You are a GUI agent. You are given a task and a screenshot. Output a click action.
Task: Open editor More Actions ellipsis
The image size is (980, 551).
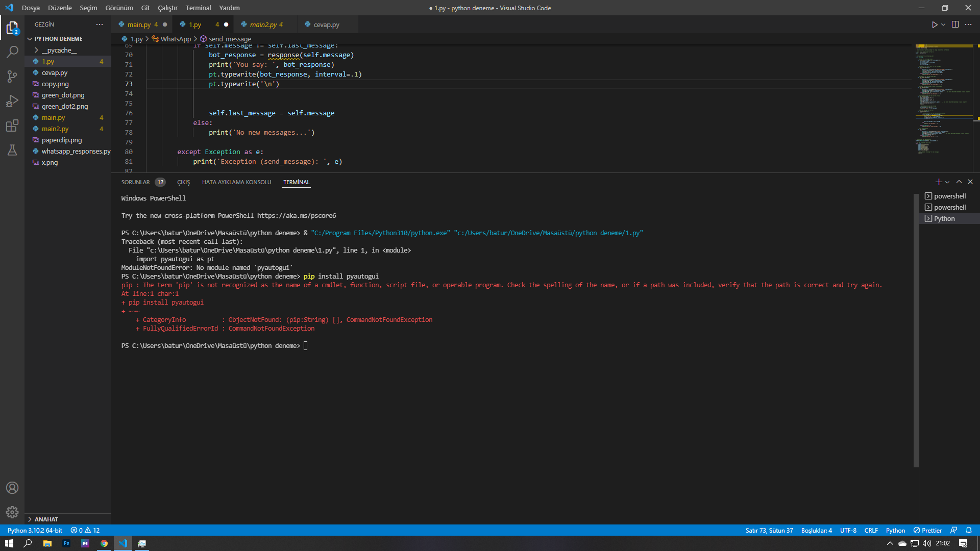(x=968, y=24)
